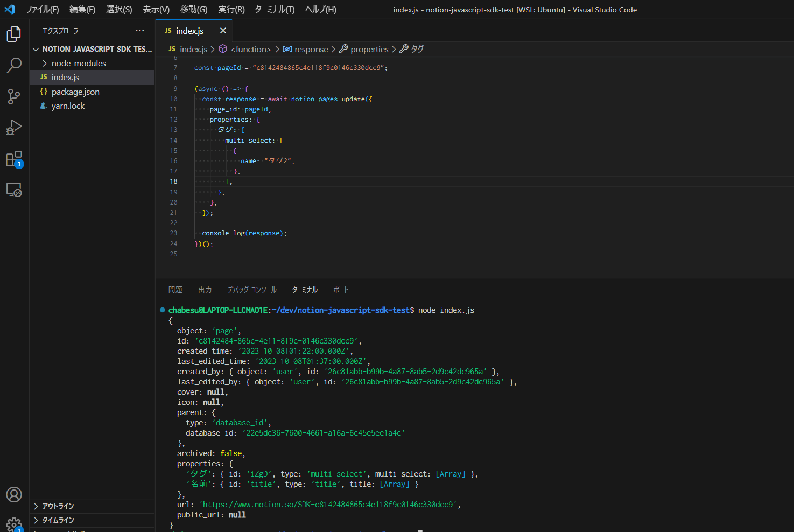
Task: Open the ヘルプ(H) menu
Action: 321,9
